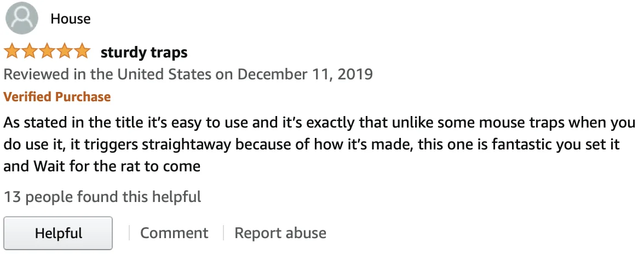Click the date "December 11, 2019"

(306, 74)
